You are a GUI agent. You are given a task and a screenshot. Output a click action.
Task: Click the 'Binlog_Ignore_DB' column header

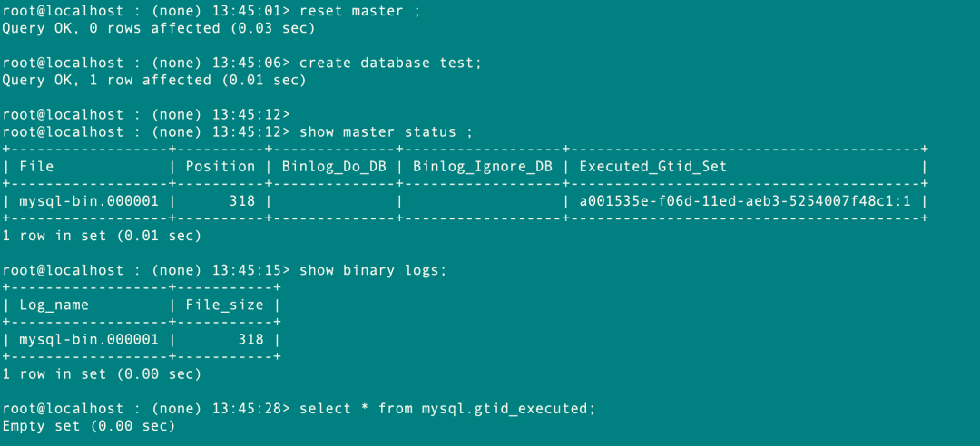(x=483, y=167)
